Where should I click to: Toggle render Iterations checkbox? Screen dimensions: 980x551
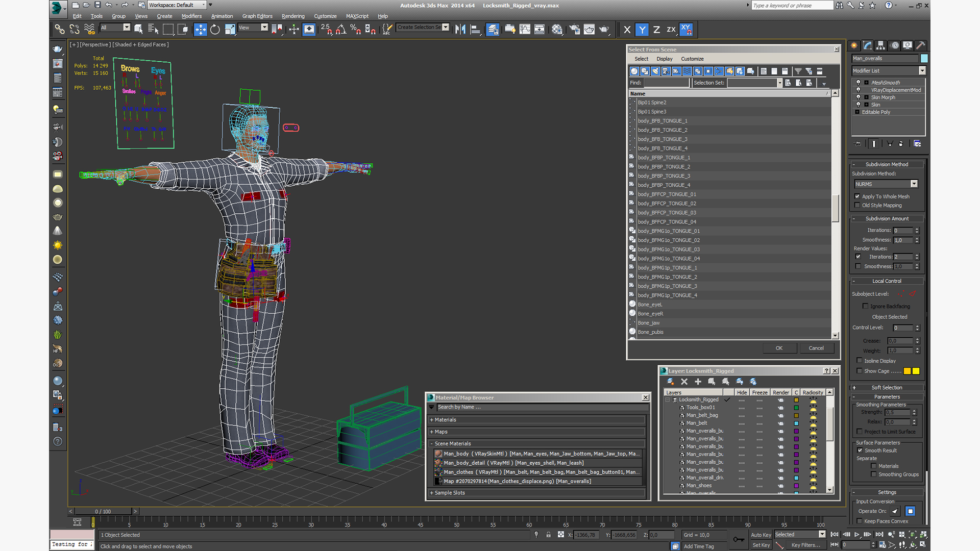(x=858, y=257)
